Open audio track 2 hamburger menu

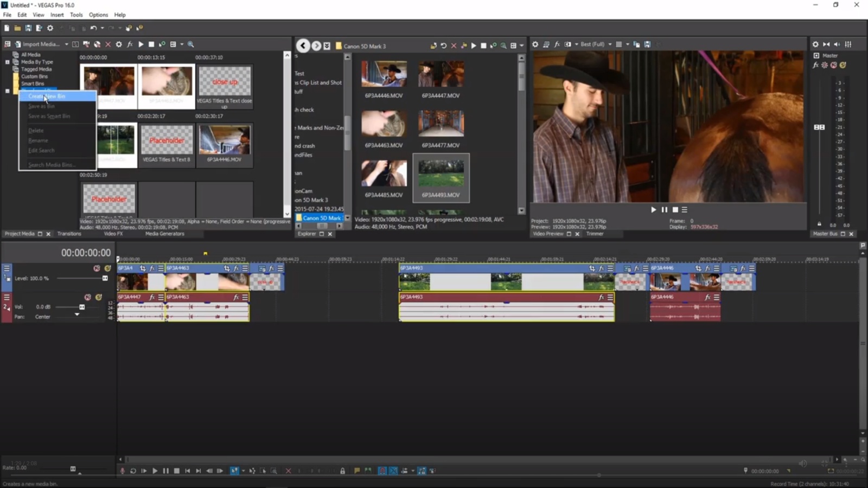(7, 297)
